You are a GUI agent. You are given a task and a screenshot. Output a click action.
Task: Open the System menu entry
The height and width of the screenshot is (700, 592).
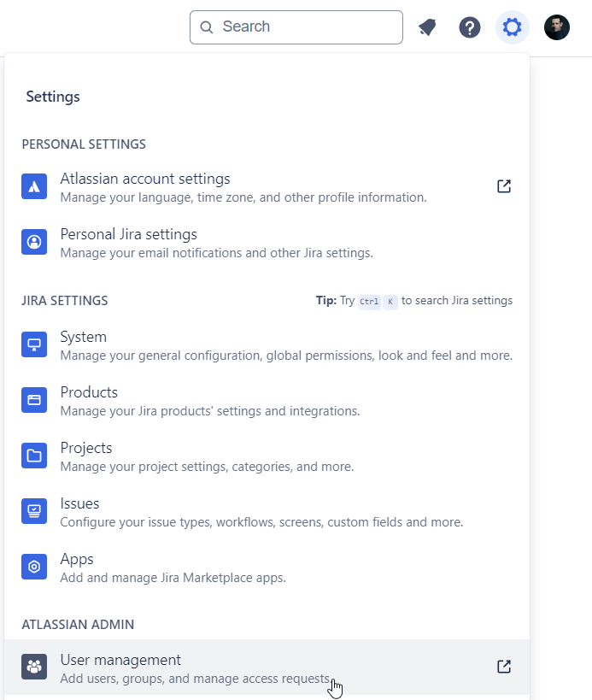pyautogui.click(x=83, y=336)
